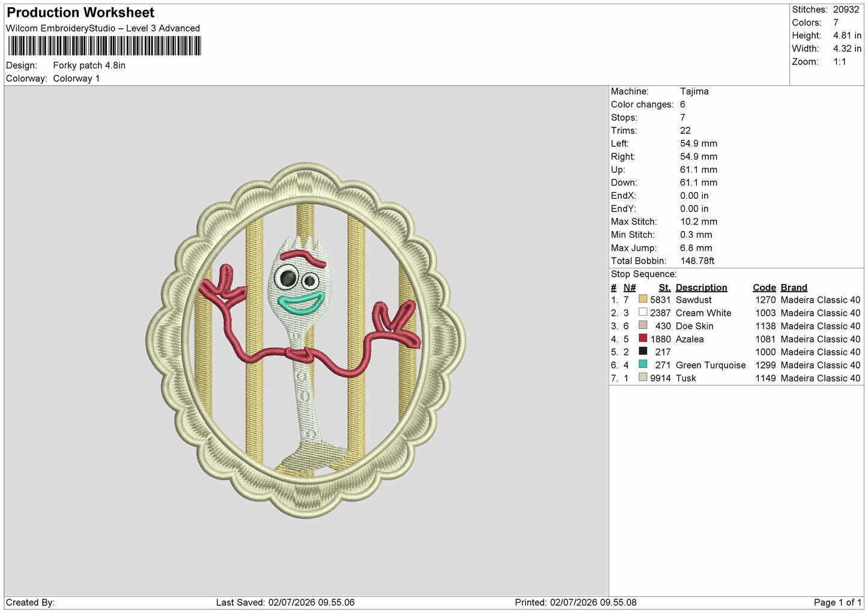Viewport: 868px width, 613px height.
Task: Click the Cream White color swatch
Action: [x=643, y=312]
